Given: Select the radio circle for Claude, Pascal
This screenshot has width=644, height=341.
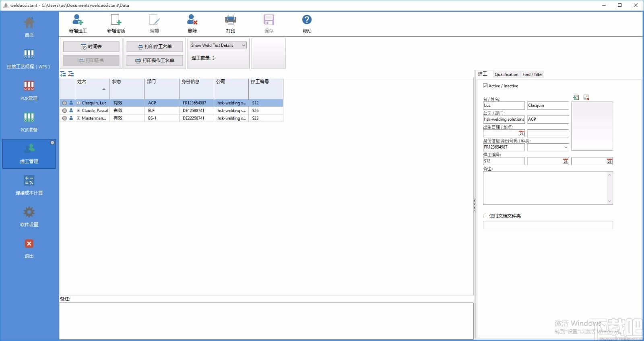Looking at the screenshot, I should (64, 110).
